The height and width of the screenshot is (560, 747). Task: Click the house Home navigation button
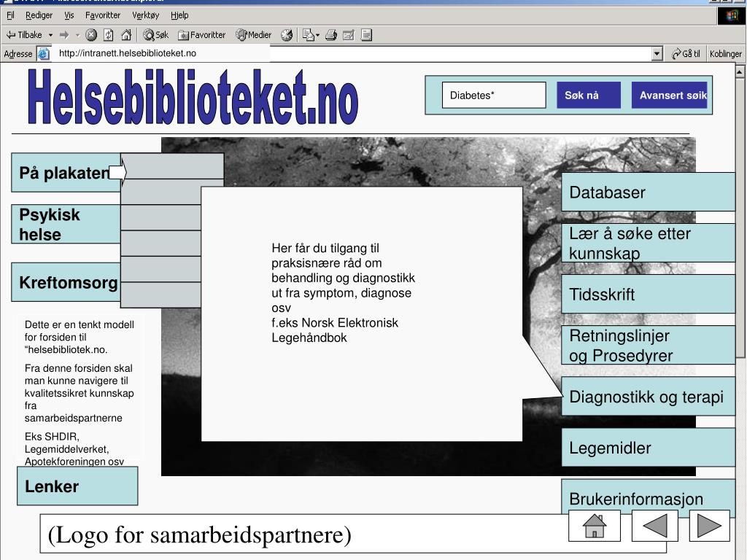[x=595, y=526]
